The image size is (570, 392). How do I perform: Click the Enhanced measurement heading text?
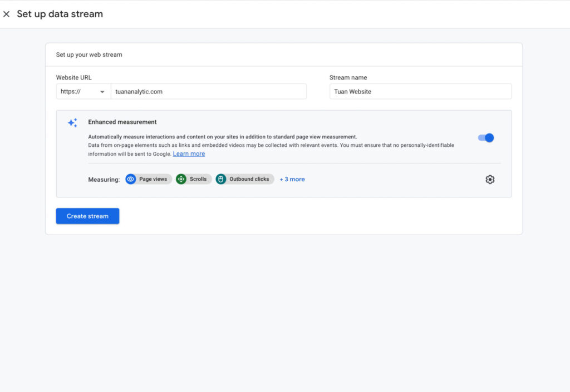point(122,122)
